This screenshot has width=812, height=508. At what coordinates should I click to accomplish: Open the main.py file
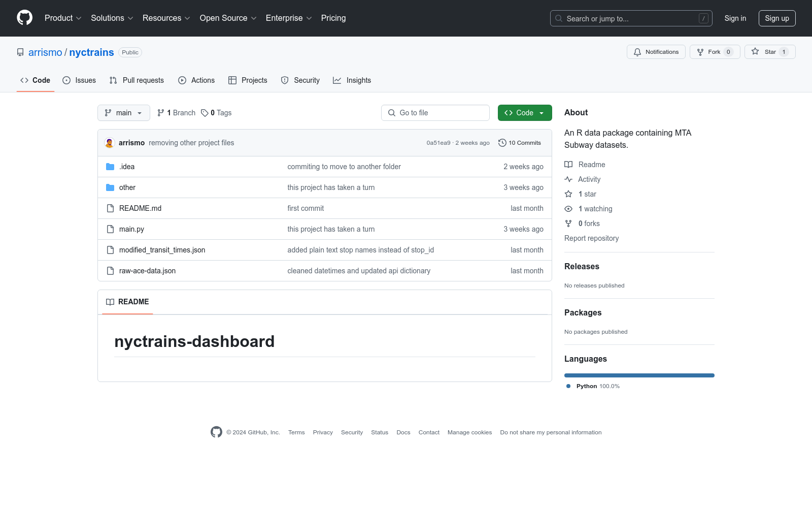[131, 229]
